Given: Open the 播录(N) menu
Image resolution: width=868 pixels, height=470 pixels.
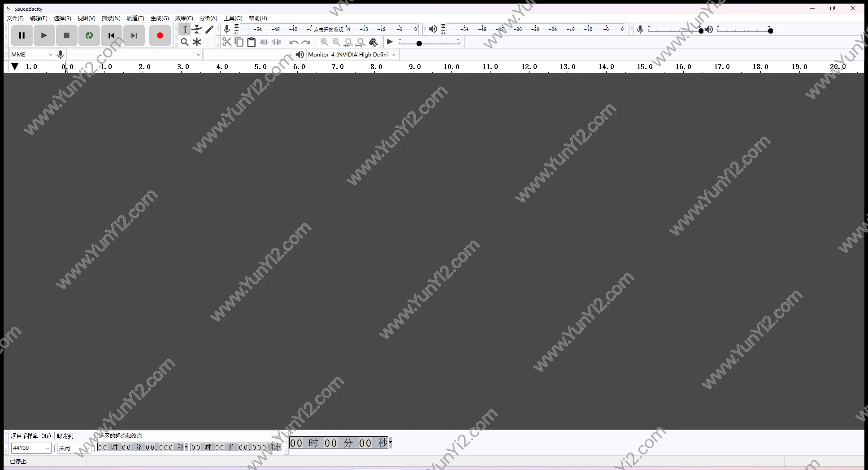Looking at the screenshot, I should tap(111, 18).
